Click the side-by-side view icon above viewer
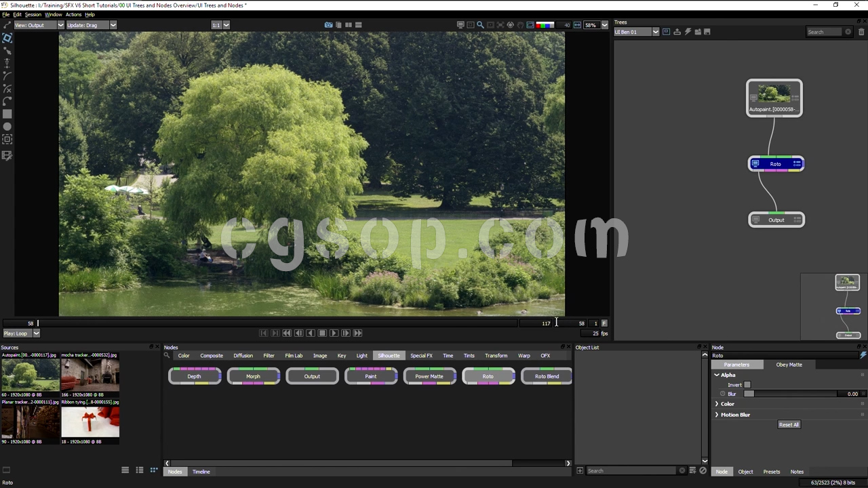Image resolution: width=868 pixels, height=488 pixels. [349, 25]
